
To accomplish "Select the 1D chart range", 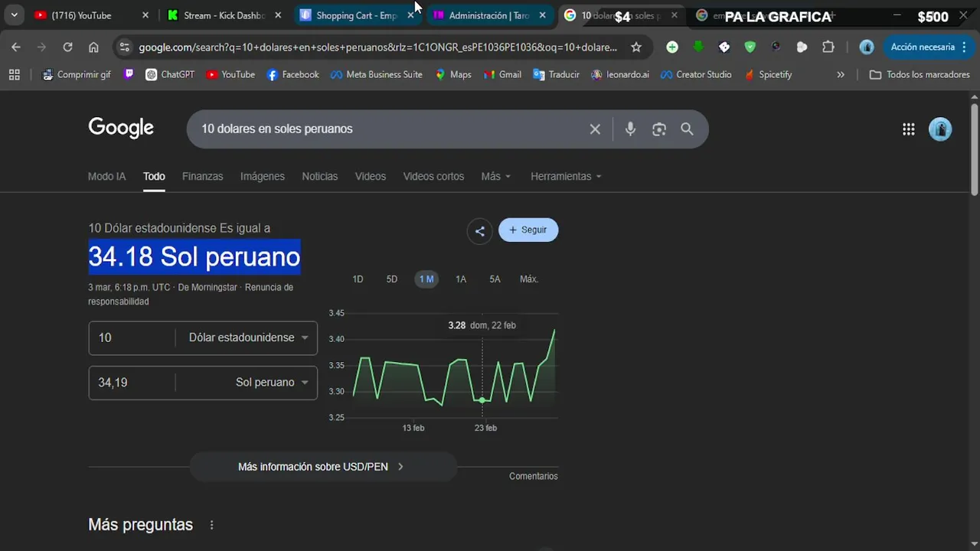I will click(x=358, y=279).
